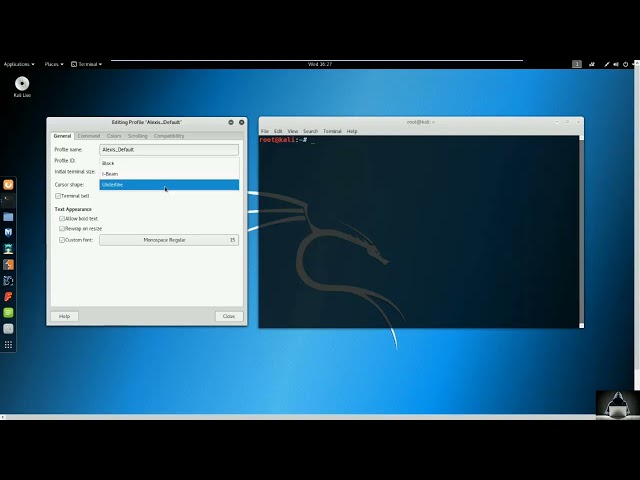The image size is (640, 480).
Task: Open the Terminal app menu in top bar
Action: [87, 64]
